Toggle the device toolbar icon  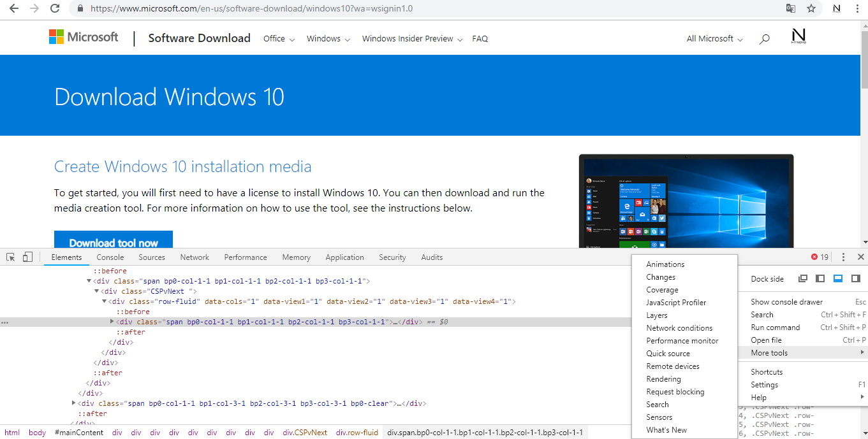coord(27,257)
